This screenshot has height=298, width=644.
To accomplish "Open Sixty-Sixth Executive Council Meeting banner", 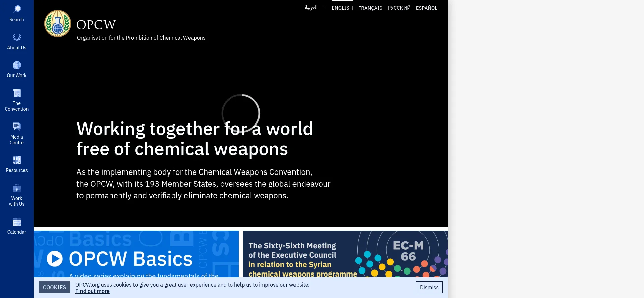I will click(x=345, y=254).
